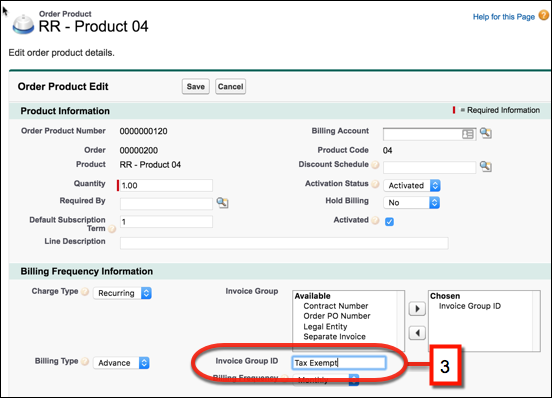The image size is (552, 398).
Task: Show help bubble next to Activated label
Action: point(375,220)
